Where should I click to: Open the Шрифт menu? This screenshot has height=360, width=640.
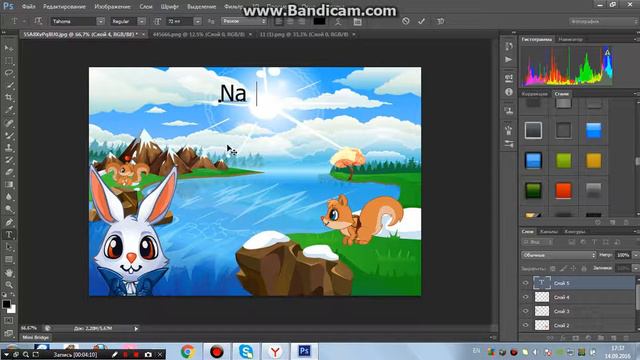tap(169, 7)
